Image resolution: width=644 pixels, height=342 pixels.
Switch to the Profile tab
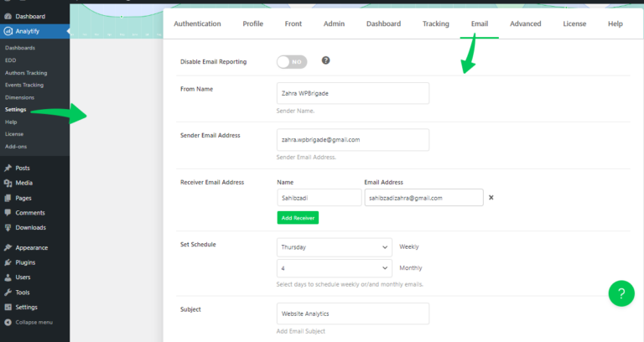[x=253, y=23]
